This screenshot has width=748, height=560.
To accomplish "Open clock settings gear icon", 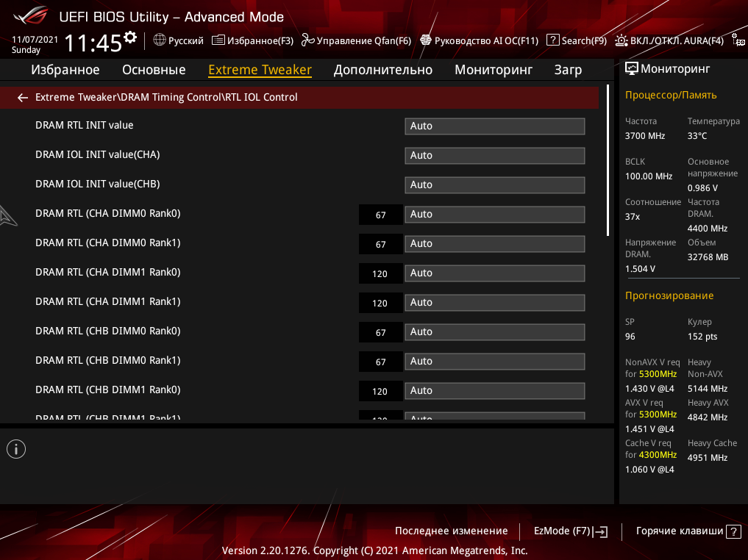I will pos(130,37).
